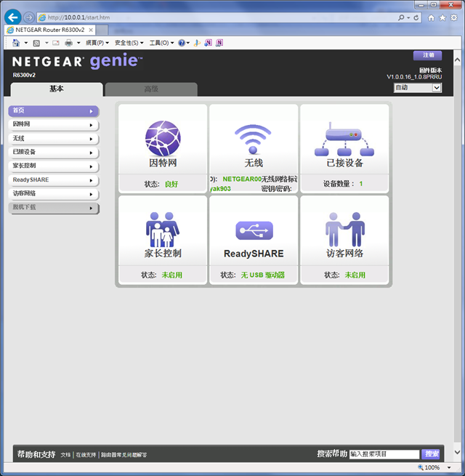Open the 工具(O) menu
This screenshot has width=465, height=476.
161,43
